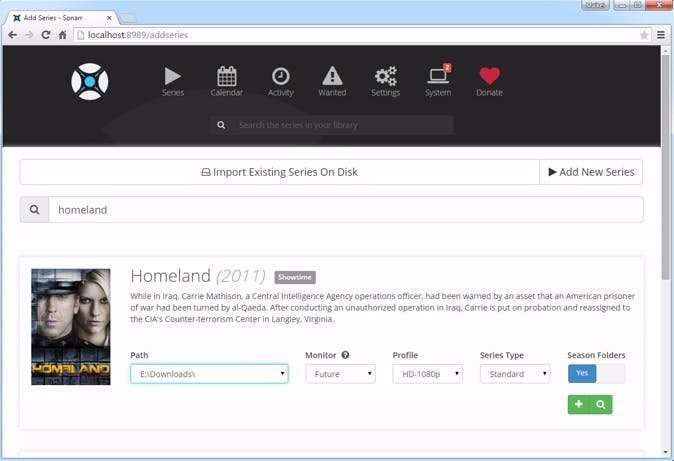
Task: Open the Chrome hamburger menu
Action: (x=661, y=35)
